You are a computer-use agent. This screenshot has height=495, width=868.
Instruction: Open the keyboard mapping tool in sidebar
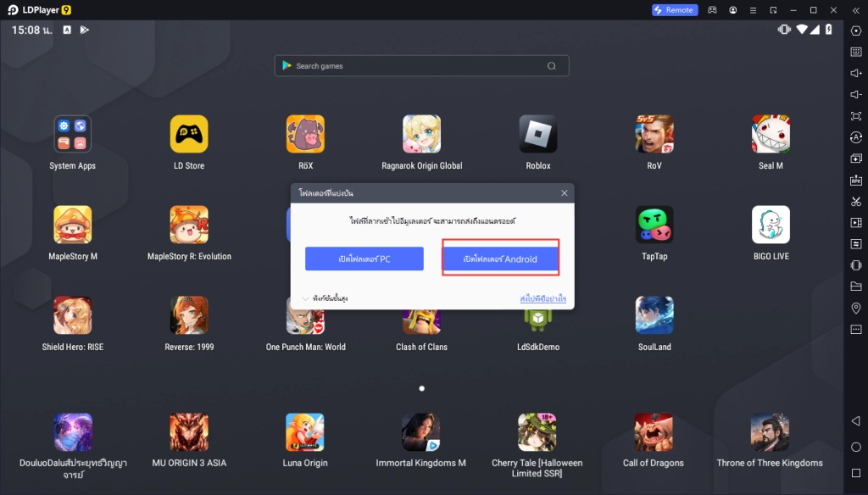855,52
